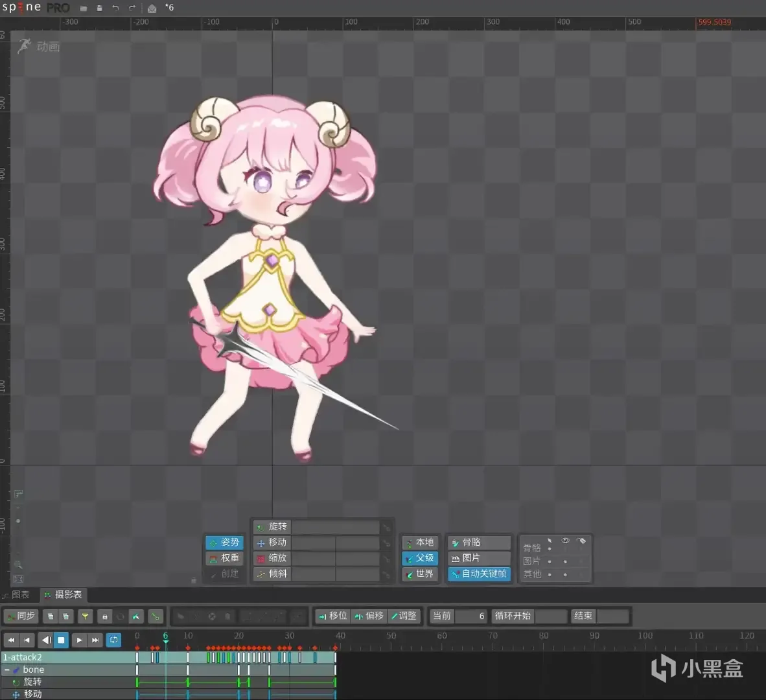Image resolution: width=766 pixels, height=700 pixels.
Task: Toggle visibility dot for 图片 row
Action: click(x=565, y=561)
